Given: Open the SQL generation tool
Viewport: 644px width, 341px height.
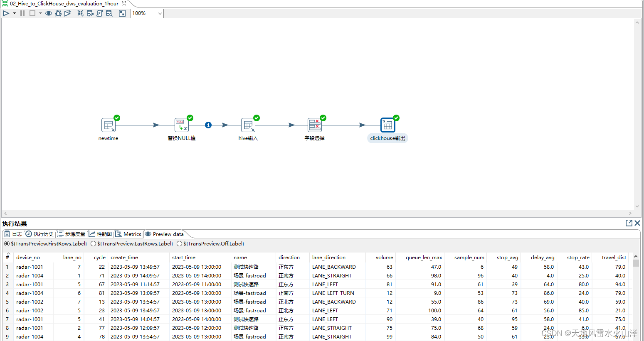Looking at the screenshot, I should click(x=100, y=13).
